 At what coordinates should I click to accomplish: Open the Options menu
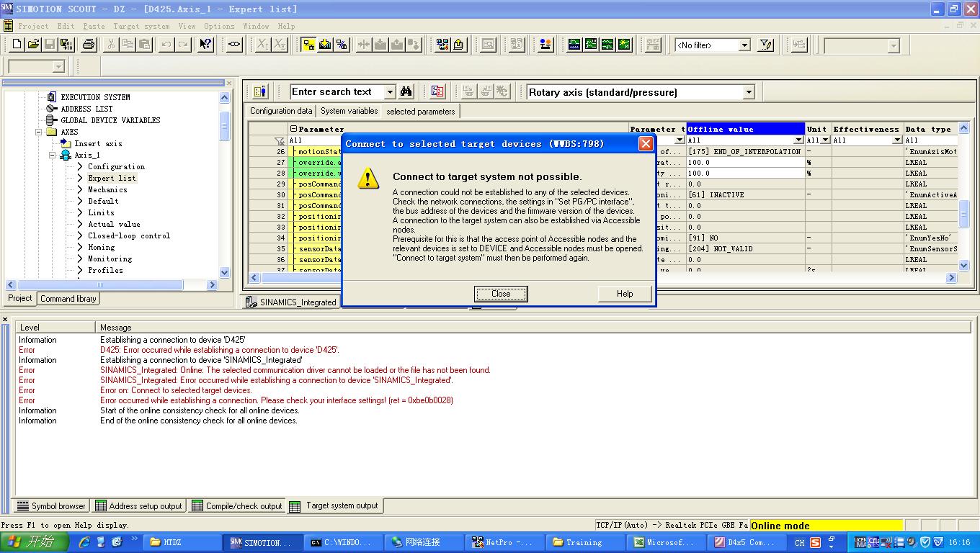pos(219,26)
